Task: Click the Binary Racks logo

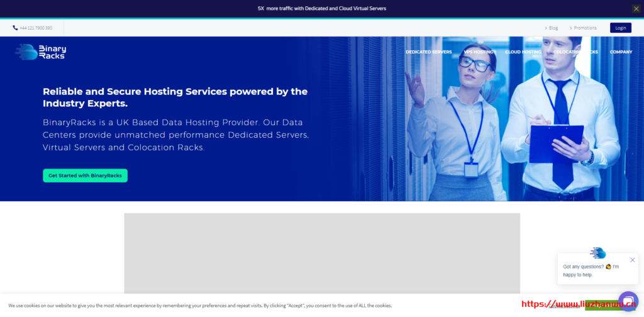Action: (x=41, y=52)
